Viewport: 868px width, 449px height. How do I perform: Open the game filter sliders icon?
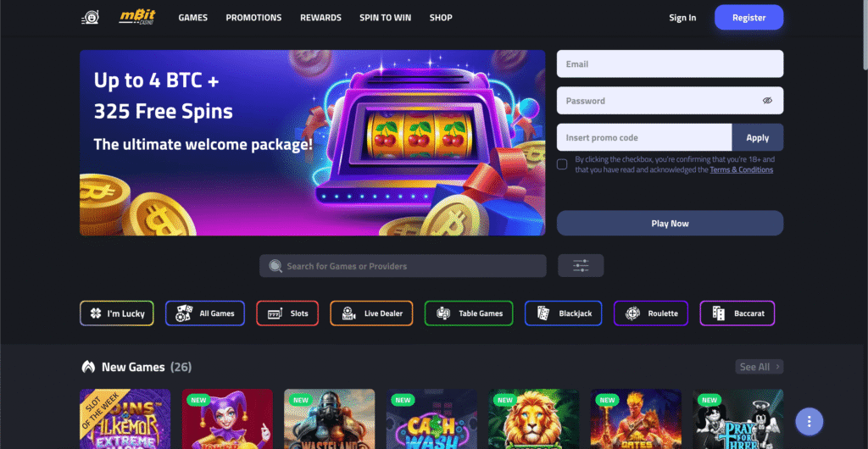coord(581,266)
